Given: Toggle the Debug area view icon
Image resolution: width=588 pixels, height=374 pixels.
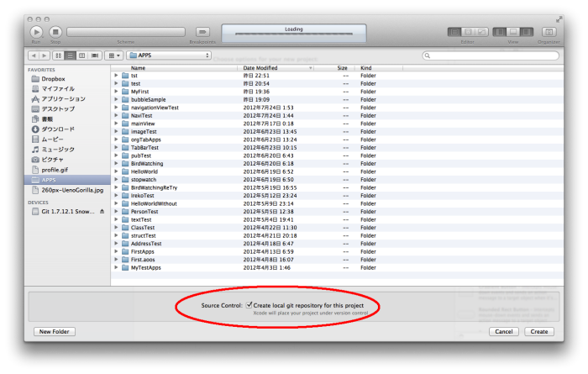Looking at the screenshot, I should tap(513, 32).
